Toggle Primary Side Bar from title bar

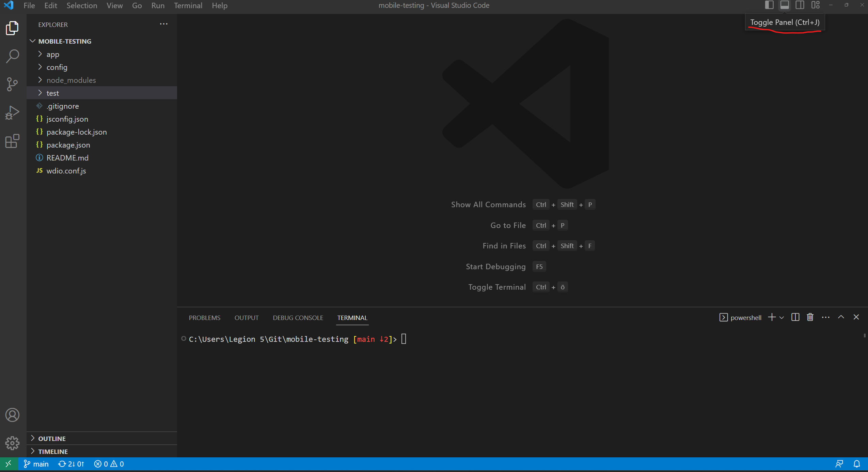769,5
